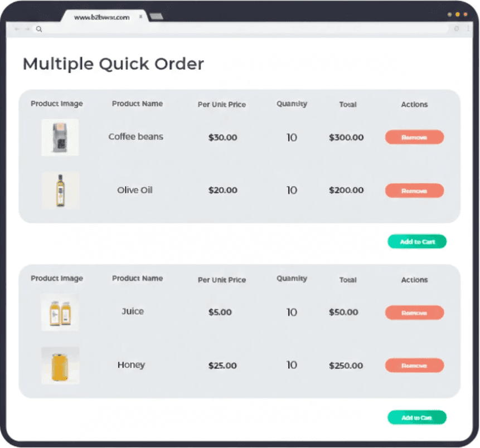Click the $30.00 unit price
The height and width of the screenshot is (448, 480).
tap(222, 138)
